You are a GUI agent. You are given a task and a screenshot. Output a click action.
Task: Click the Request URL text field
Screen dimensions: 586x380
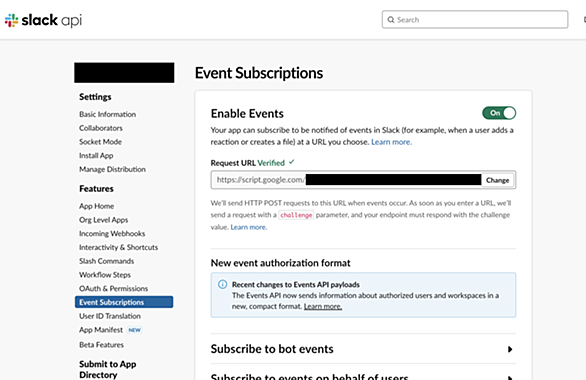[346, 180]
